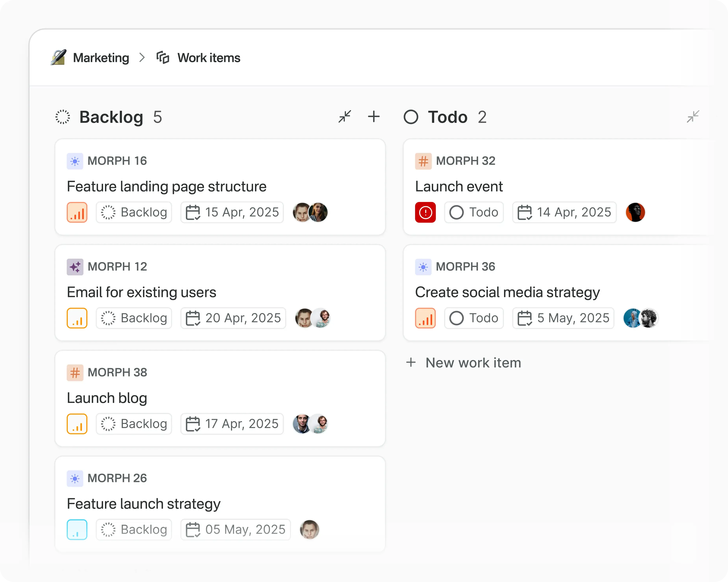The width and height of the screenshot is (728, 582).
Task: Open due date 15 Apr, 2025
Action: click(x=232, y=212)
